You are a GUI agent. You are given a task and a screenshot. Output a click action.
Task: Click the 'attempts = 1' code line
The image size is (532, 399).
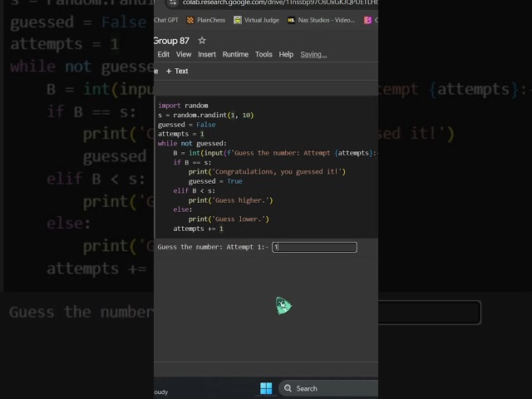[x=181, y=134]
